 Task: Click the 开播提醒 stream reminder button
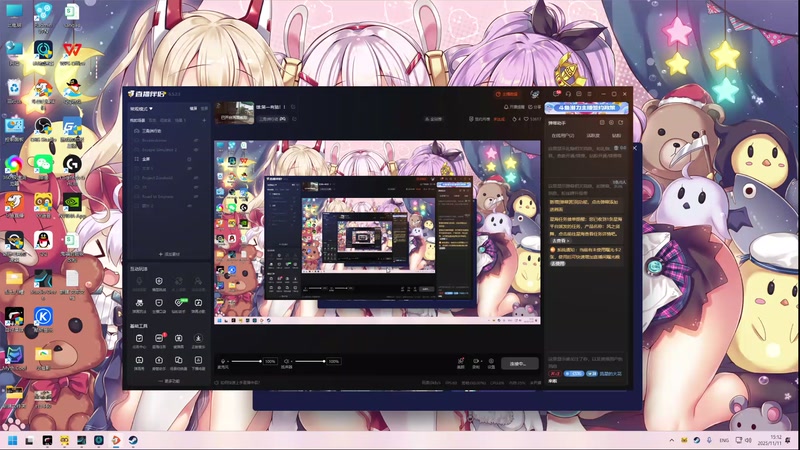click(x=514, y=107)
